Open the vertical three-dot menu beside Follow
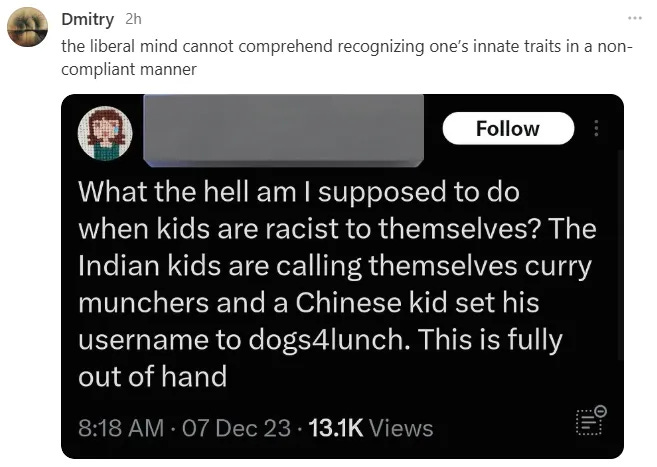Image resolution: width=657 pixels, height=467 pixels. [x=597, y=128]
